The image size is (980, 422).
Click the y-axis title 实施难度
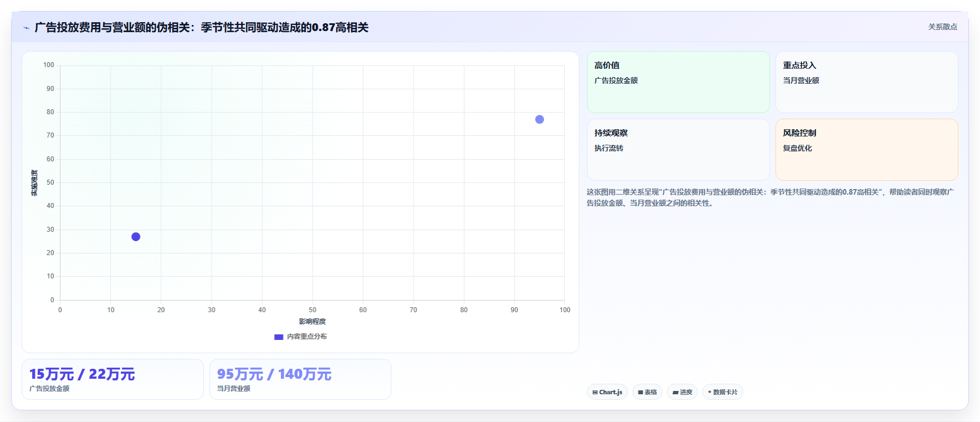coord(34,183)
